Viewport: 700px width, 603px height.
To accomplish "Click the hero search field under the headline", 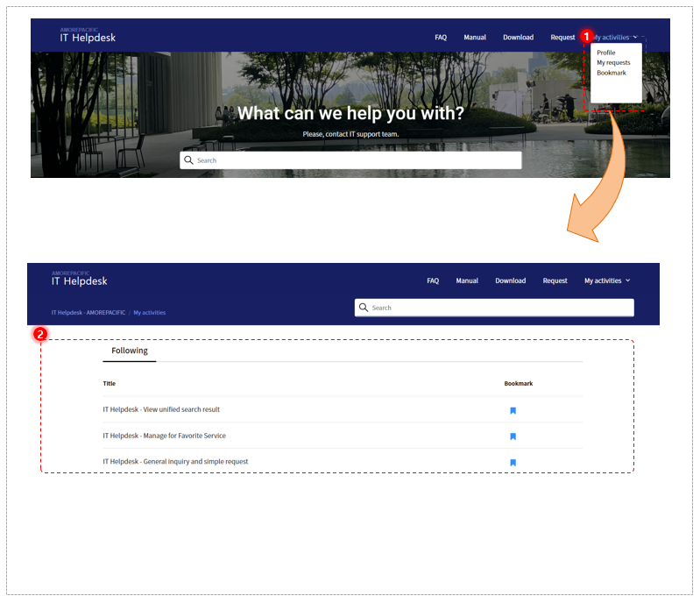I will pos(350,160).
